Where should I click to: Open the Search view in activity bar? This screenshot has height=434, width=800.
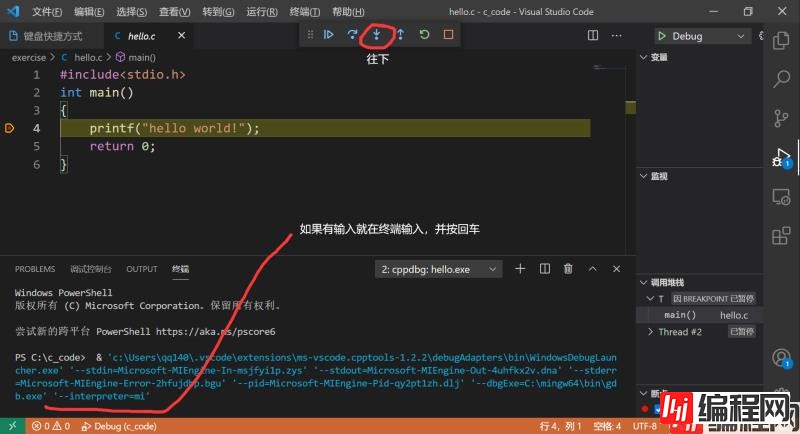(781, 79)
